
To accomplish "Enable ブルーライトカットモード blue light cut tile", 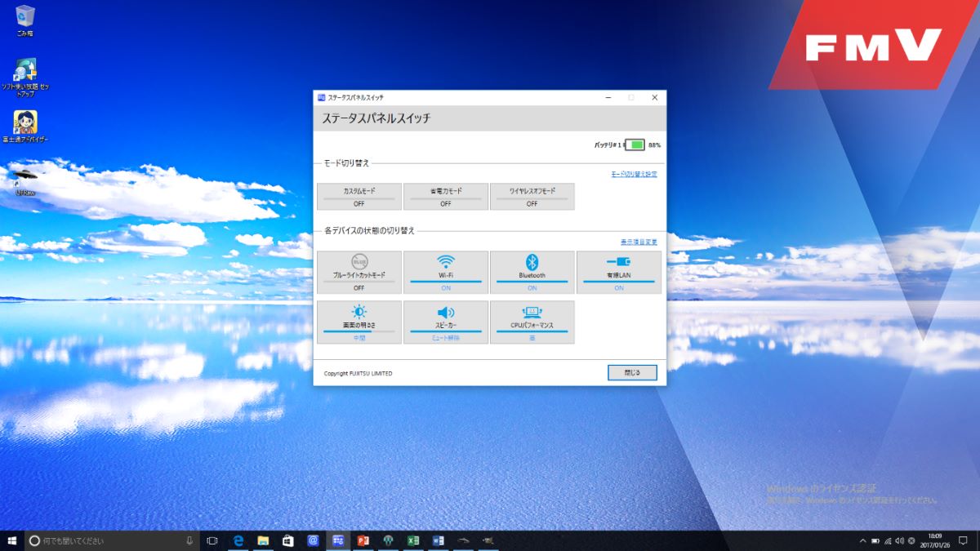I will coord(359,271).
